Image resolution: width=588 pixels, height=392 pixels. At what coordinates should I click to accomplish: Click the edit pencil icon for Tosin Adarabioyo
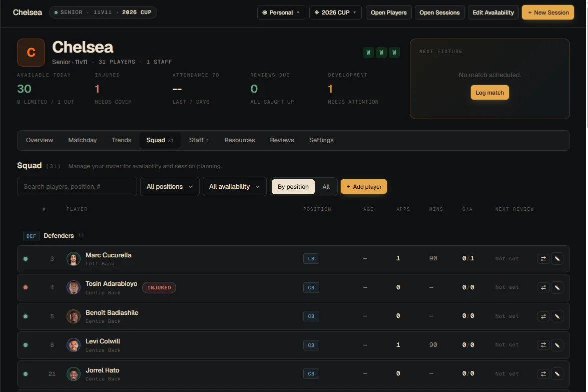tap(557, 288)
